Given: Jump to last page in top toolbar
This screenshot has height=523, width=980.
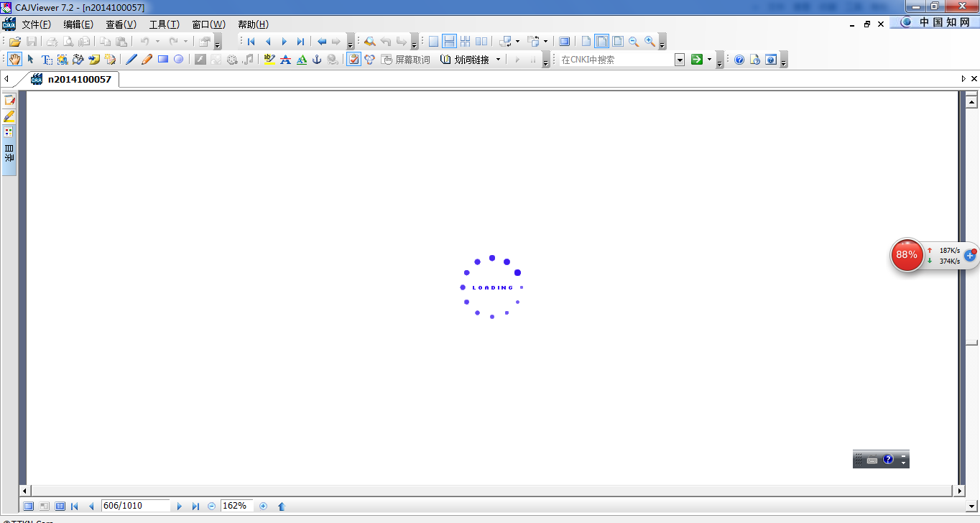Looking at the screenshot, I should [x=301, y=42].
